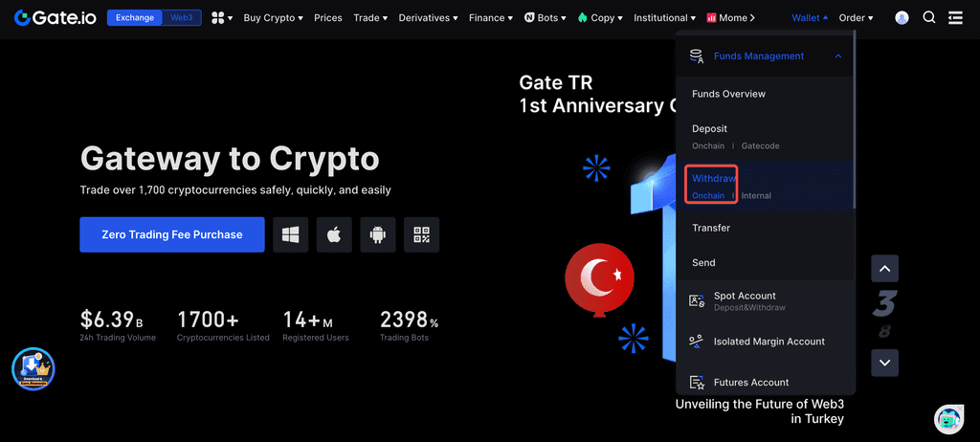This screenshot has width=980, height=442.
Task: Select the Exchange mode toggle
Action: [x=134, y=17]
